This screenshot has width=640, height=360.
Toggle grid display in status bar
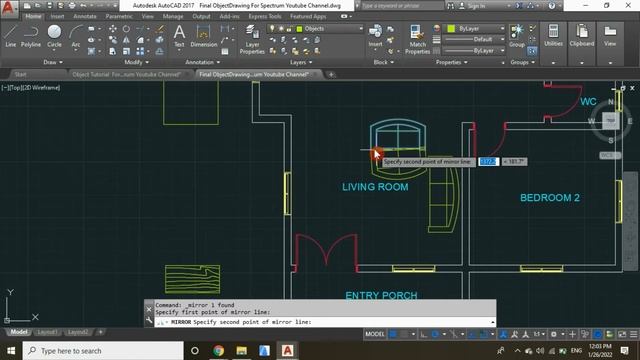point(393,334)
